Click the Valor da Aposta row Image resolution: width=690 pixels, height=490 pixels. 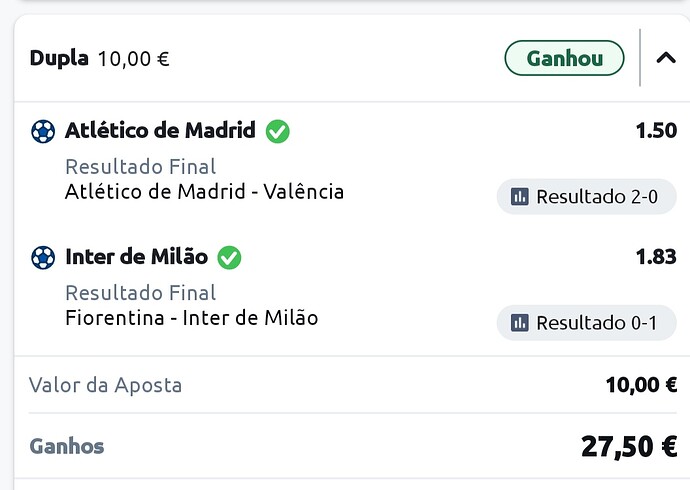pyautogui.click(x=352, y=385)
